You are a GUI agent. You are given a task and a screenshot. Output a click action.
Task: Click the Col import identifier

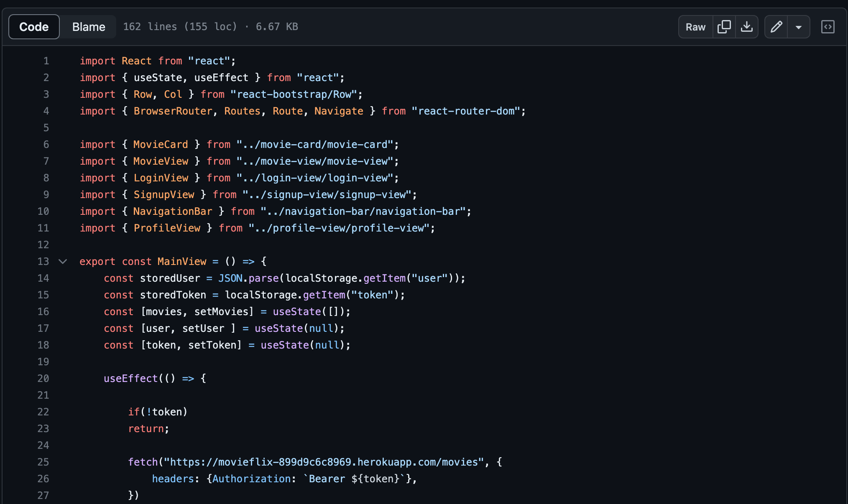[173, 94]
